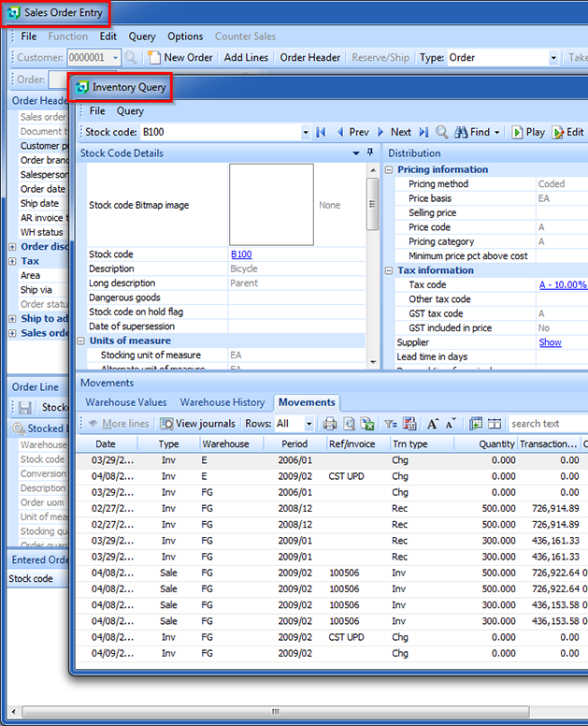Open print preview for Movements

point(350,424)
